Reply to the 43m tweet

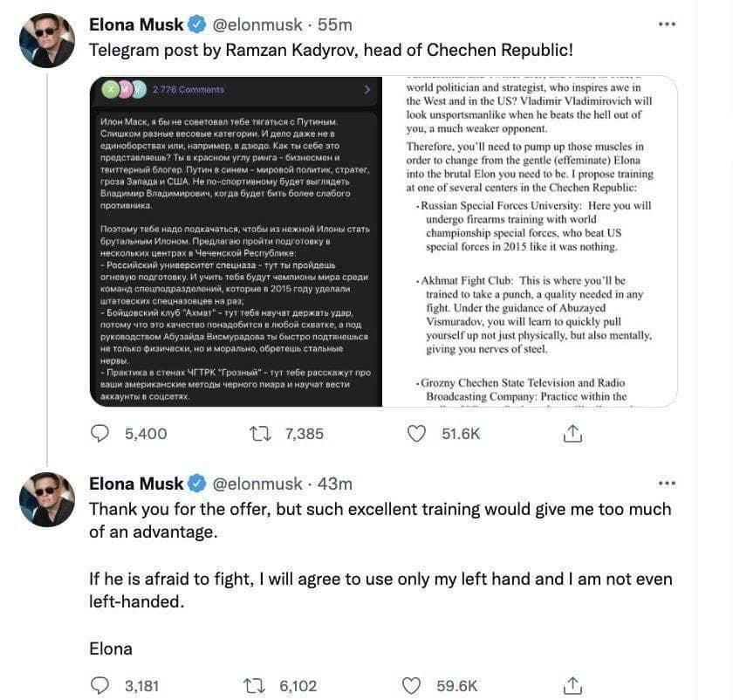(99, 685)
